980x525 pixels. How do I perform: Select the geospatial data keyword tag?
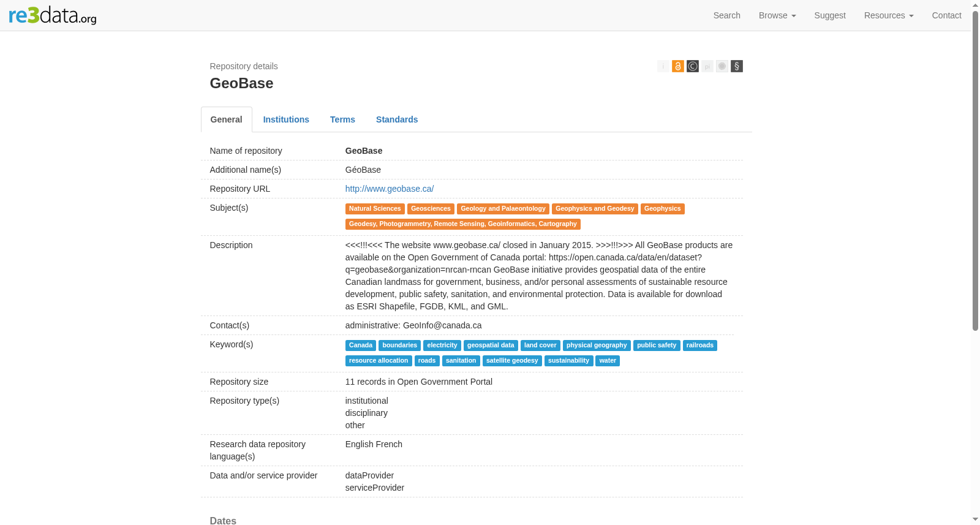click(491, 346)
